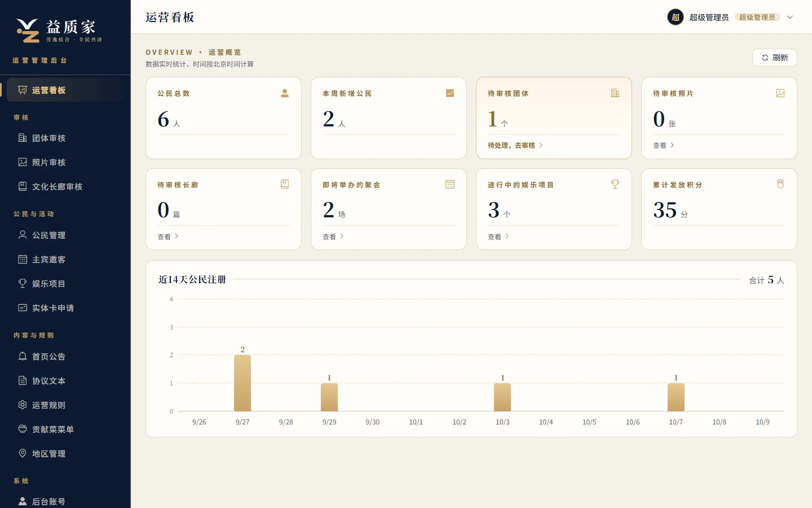Open 后台账号 in the sidebar
This screenshot has width=812, height=508.
click(x=65, y=501)
